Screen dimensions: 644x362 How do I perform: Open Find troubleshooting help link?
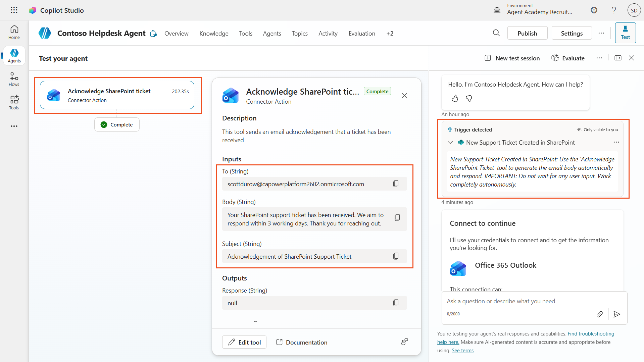(591, 333)
